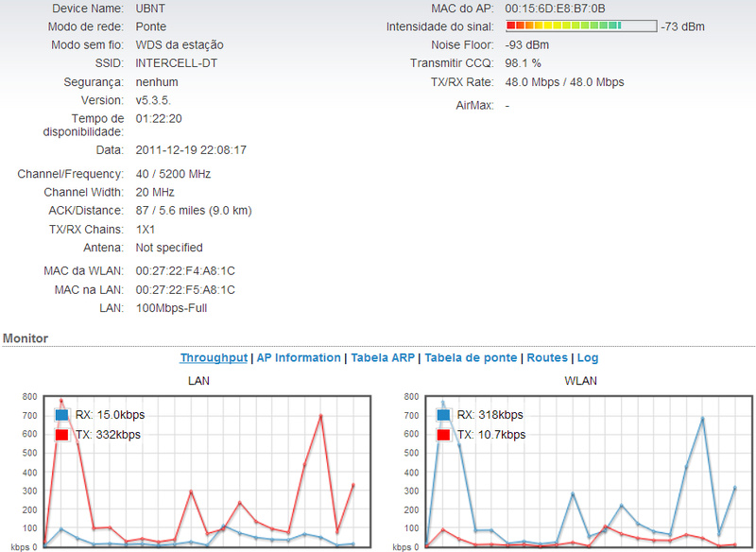The image size is (756, 552).
Task: Open the Log view
Action: pyautogui.click(x=588, y=357)
